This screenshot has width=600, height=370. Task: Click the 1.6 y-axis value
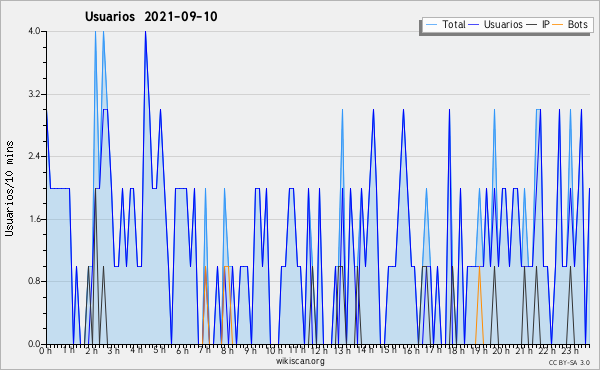[34, 219]
